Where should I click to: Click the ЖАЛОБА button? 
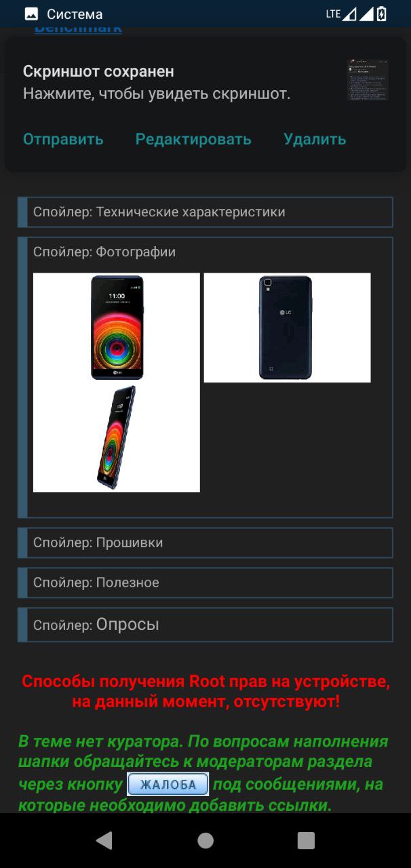point(168,785)
